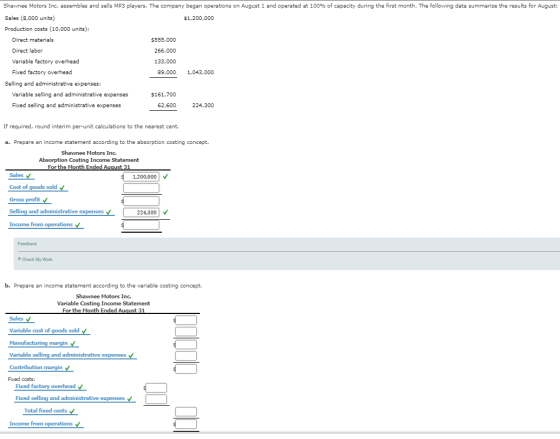
Task: Click the Variable Costing Income Statement title
Action: (x=104, y=303)
